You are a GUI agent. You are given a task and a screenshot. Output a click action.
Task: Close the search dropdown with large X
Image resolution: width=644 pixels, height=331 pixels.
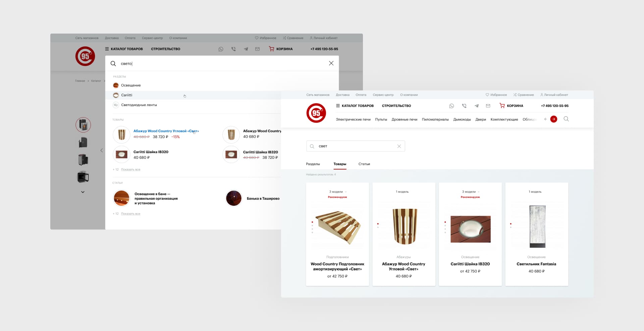click(x=331, y=63)
